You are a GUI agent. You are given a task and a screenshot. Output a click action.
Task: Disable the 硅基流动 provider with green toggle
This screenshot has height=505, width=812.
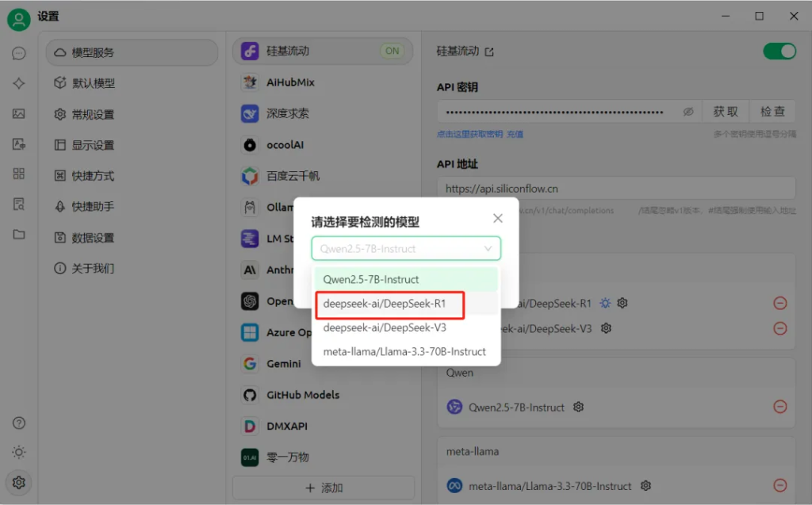click(779, 50)
